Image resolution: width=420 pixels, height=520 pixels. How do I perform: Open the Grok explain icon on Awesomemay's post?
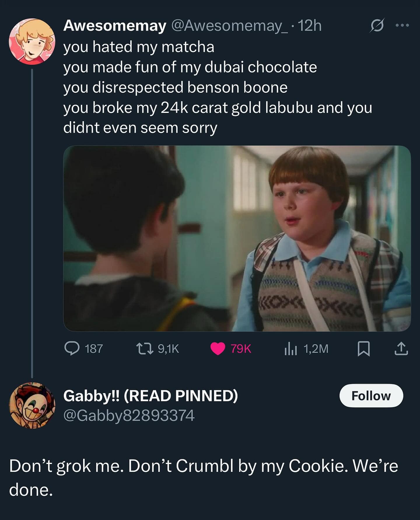pos(377,26)
